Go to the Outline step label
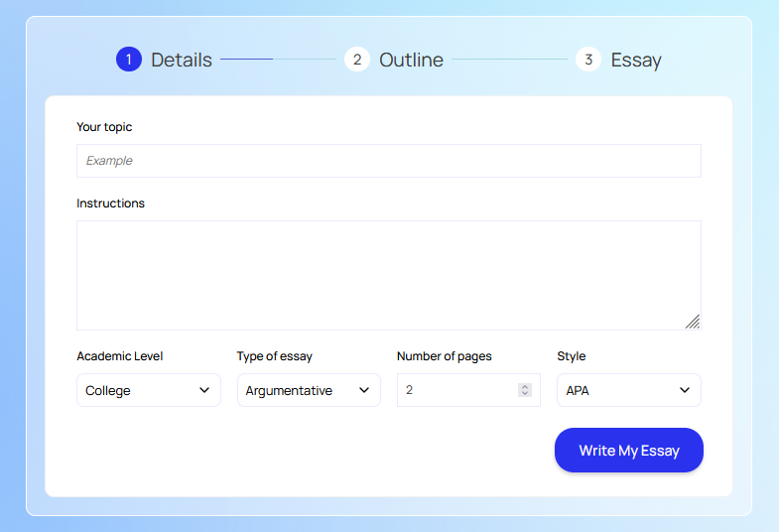 pos(411,60)
